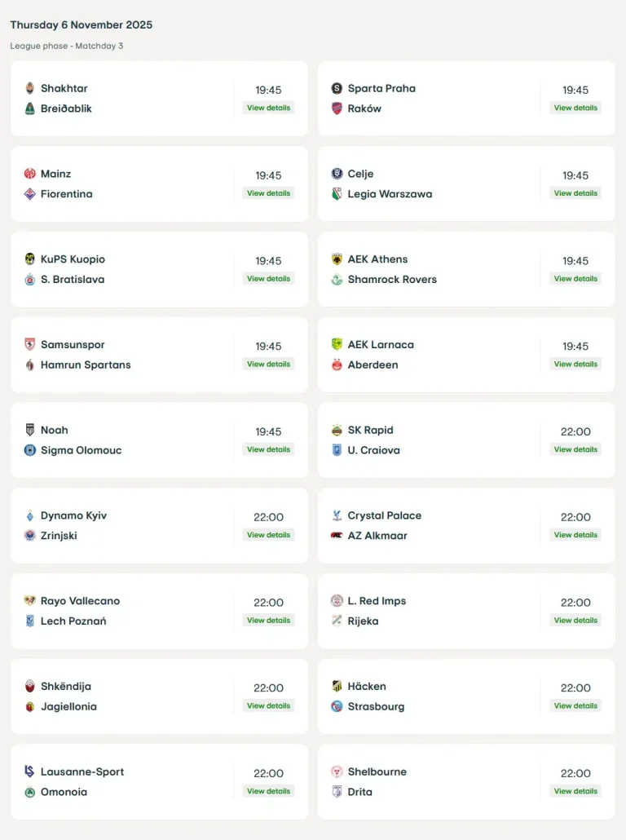Click the Shamrock Rovers team name
The height and width of the screenshot is (840, 626).
point(392,279)
